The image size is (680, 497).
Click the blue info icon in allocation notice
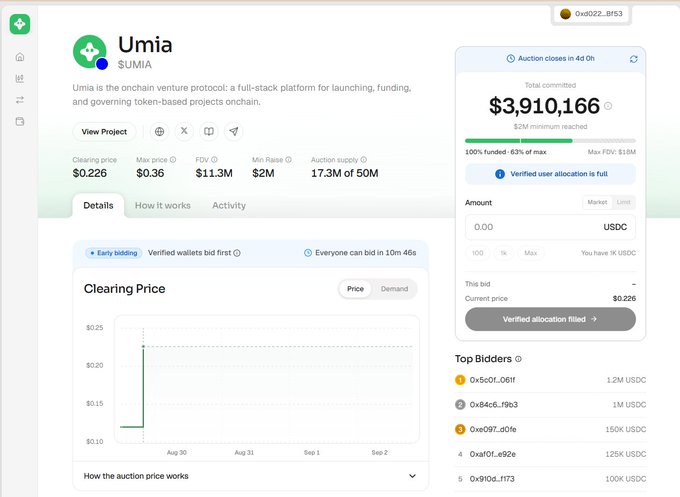pyautogui.click(x=500, y=174)
